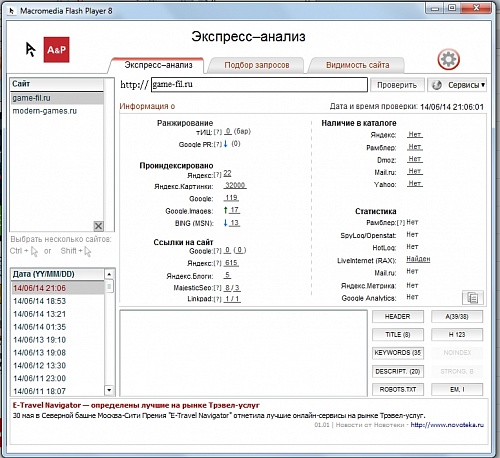Select the 14/06/11 23:00 check date
The height and width of the screenshot is (458, 500).
58,378
